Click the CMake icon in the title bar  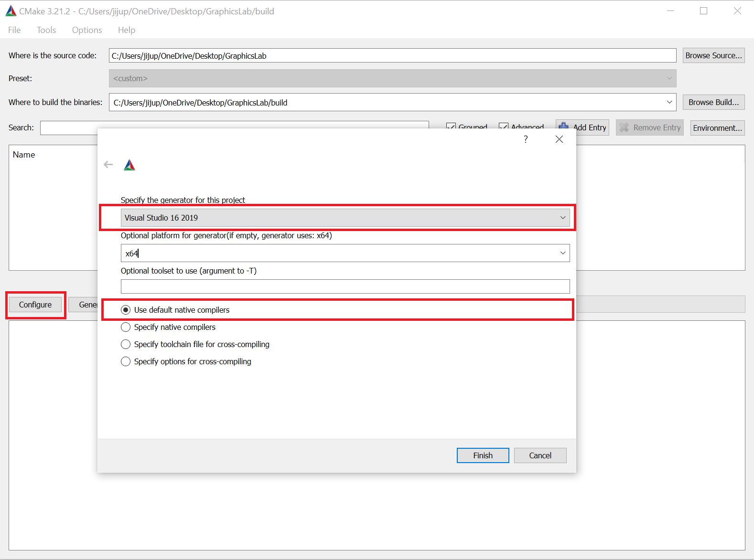11,11
